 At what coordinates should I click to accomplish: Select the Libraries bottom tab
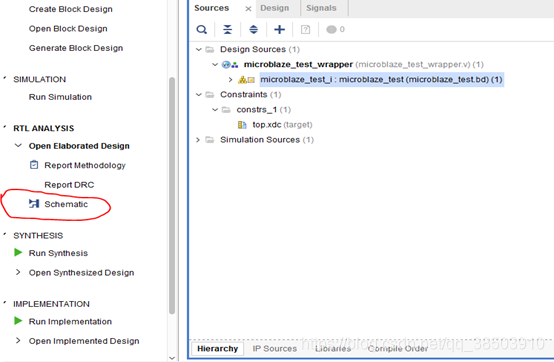pos(333,349)
